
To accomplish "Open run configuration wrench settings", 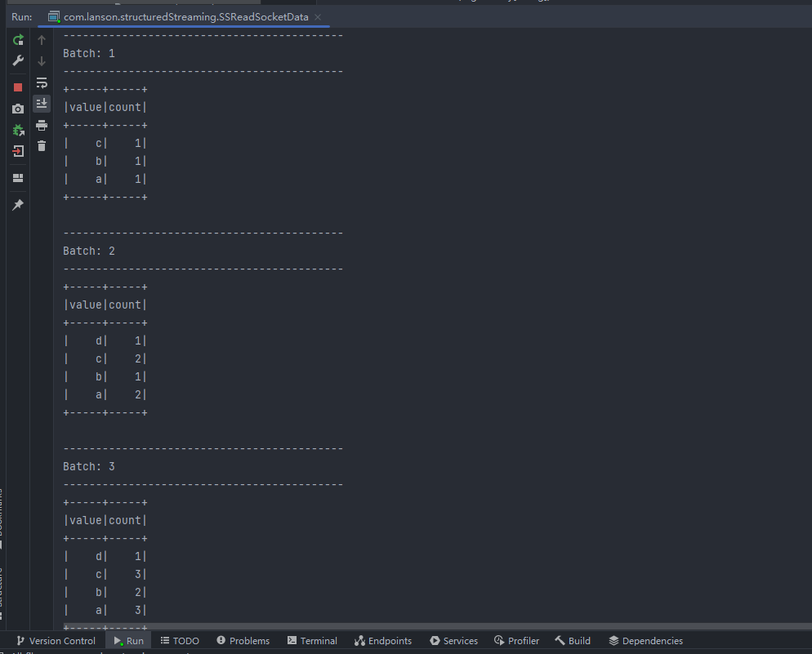I will [18, 61].
